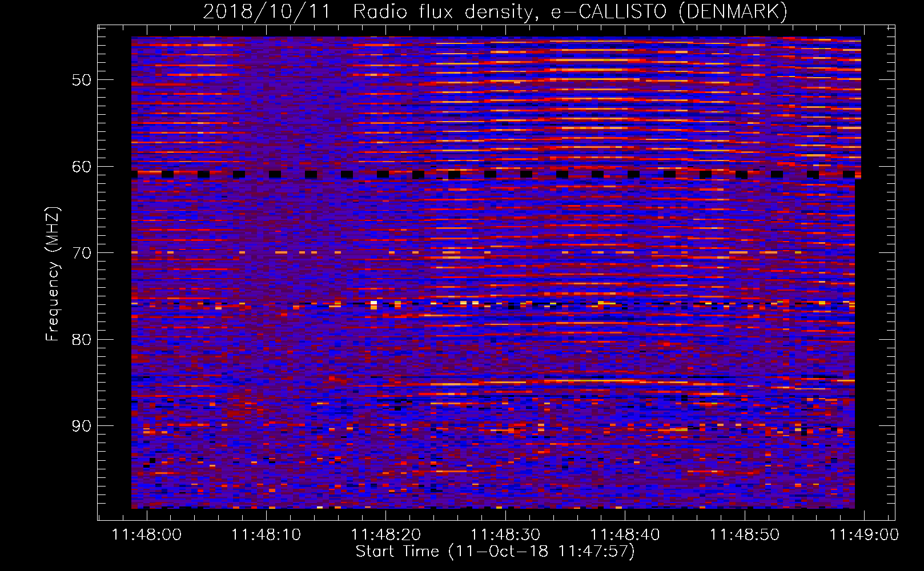Click the 11:48:00 time tick label
Viewport: 924px width, 571px height.
(147, 534)
